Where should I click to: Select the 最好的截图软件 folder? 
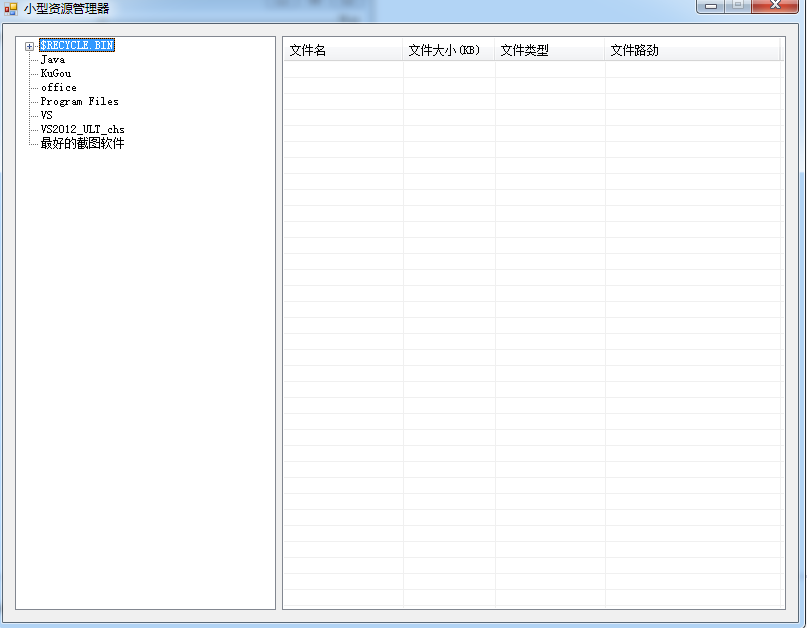click(x=82, y=143)
